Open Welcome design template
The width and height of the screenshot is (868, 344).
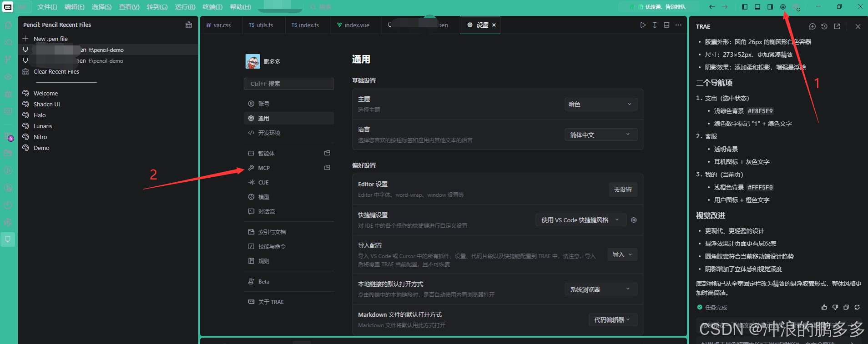click(x=45, y=93)
